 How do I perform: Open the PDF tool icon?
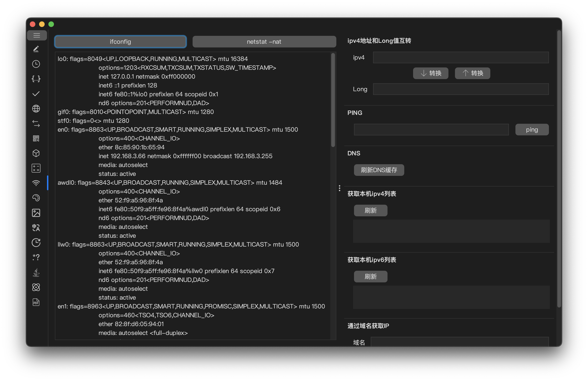point(36,302)
